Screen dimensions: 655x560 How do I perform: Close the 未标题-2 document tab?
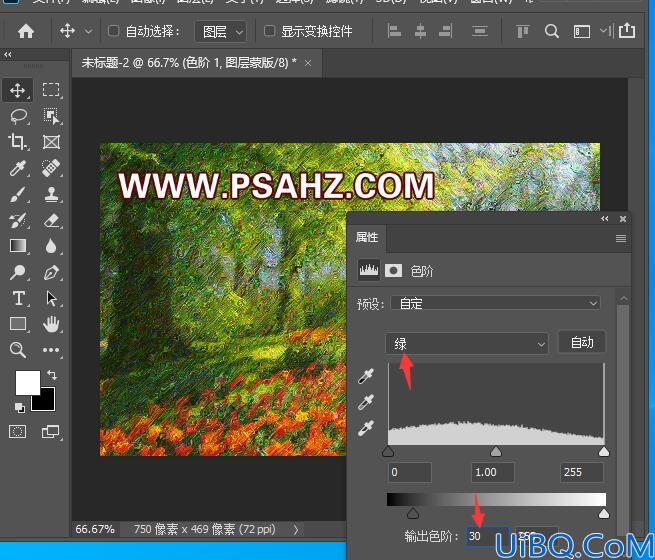point(308,63)
